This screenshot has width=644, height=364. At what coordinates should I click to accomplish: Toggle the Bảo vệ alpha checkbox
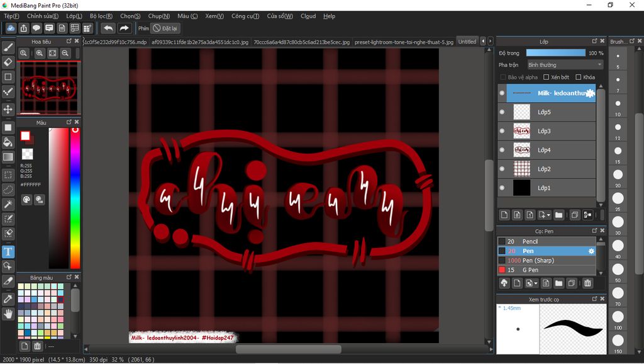pyautogui.click(x=502, y=77)
